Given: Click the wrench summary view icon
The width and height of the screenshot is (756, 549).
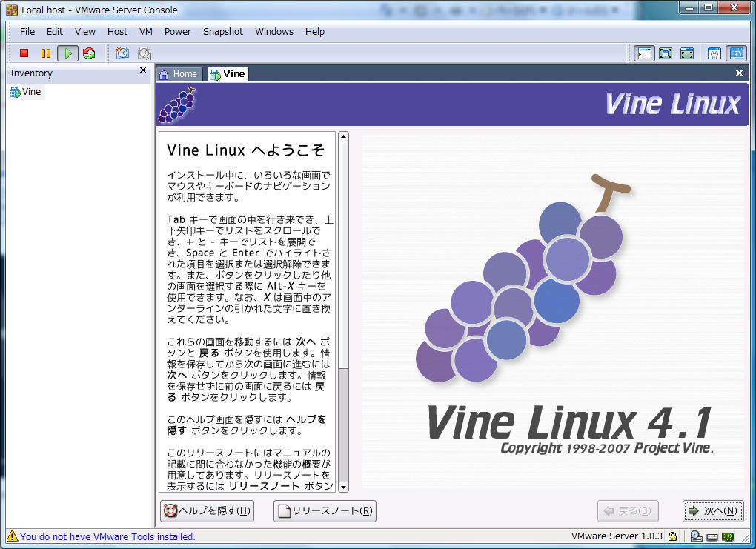Looking at the screenshot, I should pos(714,53).
